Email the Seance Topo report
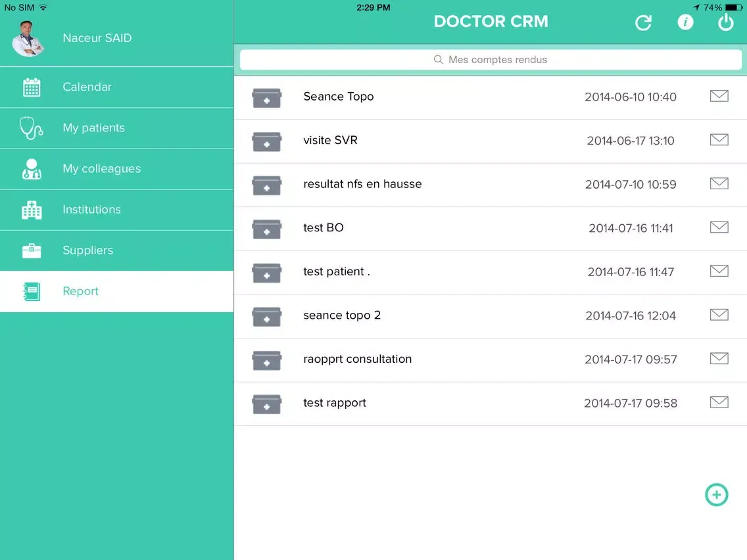Image resolution: width=747 pixels, height=560 pixels. pyautogui.click(x=719, y=96)
